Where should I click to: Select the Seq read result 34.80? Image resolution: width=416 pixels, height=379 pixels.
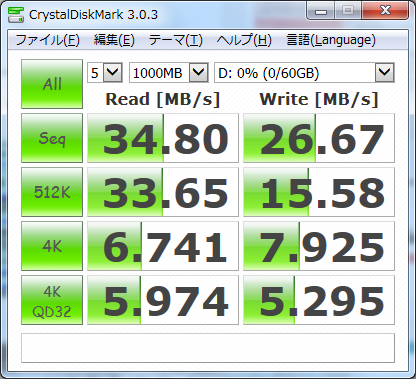click(163, 138)
